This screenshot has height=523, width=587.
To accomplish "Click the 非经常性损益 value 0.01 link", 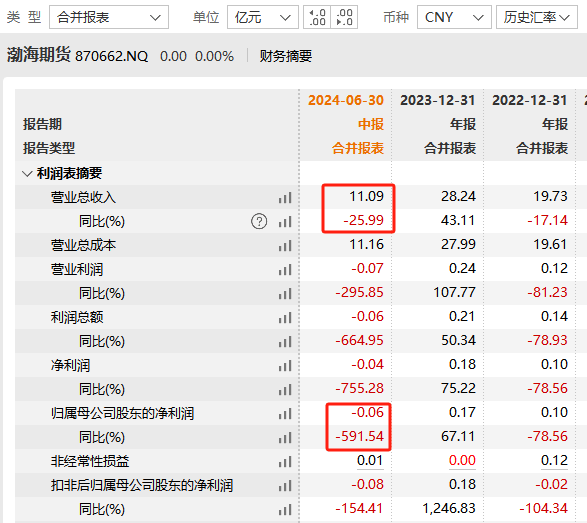I will (x=370, y=461).
